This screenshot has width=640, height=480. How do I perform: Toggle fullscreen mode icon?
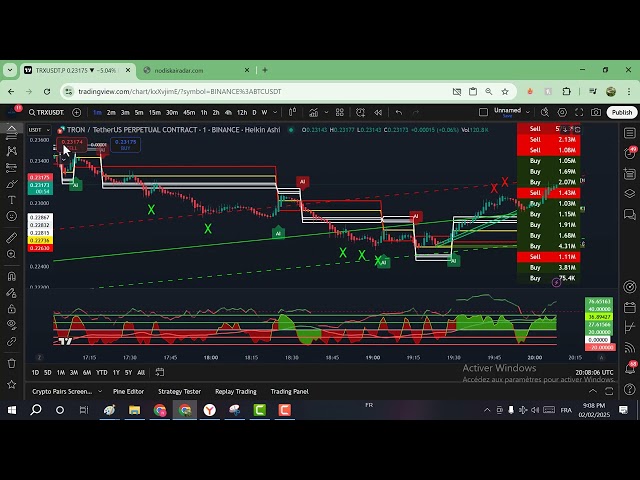[x=579, y=112]
